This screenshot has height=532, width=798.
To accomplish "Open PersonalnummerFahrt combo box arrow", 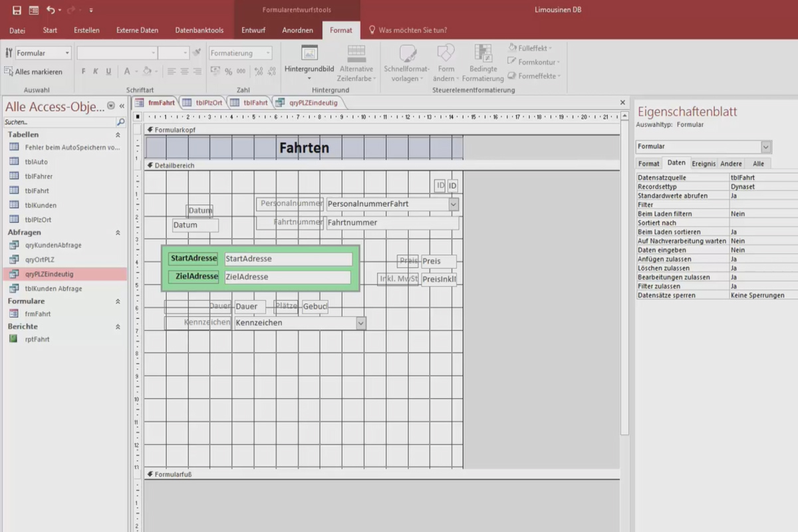I will click(454, 204).
